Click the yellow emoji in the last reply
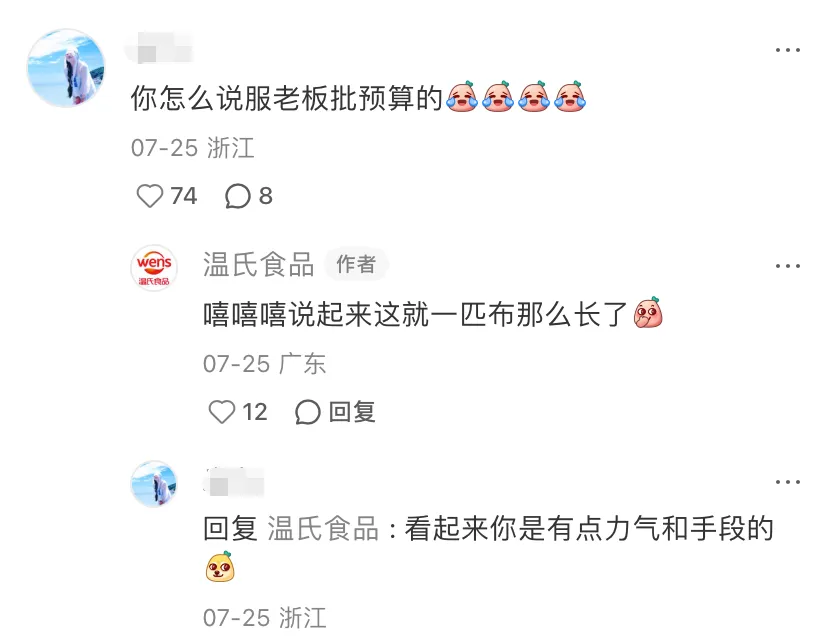Viewport: 834px width, 640px height. tap(220, 567)
